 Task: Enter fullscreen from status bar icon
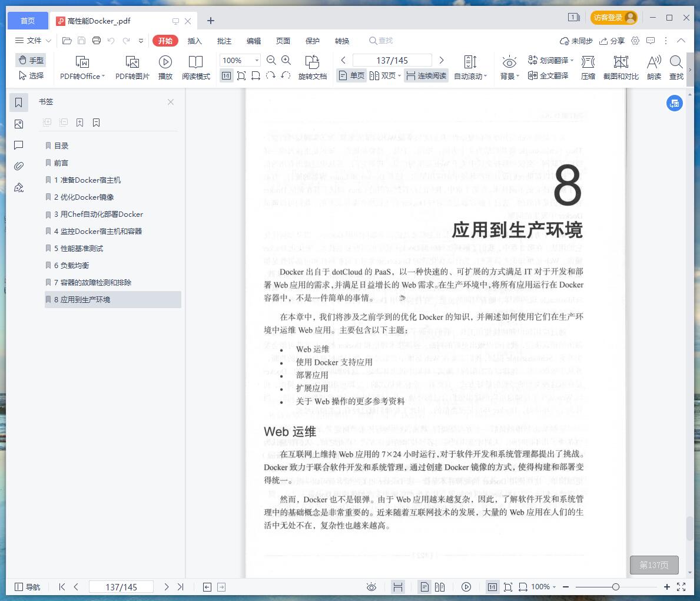[x=681, y=587]
